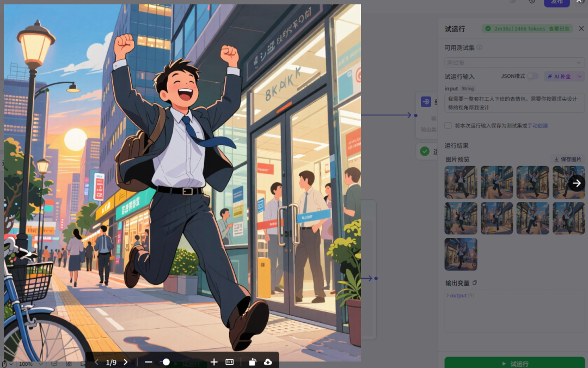Check the save-input-as-test-set checkbox
Screen dimensions: 588x368
(x=448, y=125)
